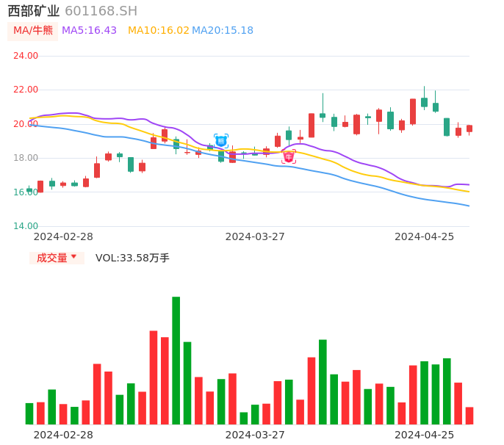The width and height of the screenshot is (504, 445).
Task: Open the 成交量 indicator dropdown arrow
Action: click(x=73, y=257)
